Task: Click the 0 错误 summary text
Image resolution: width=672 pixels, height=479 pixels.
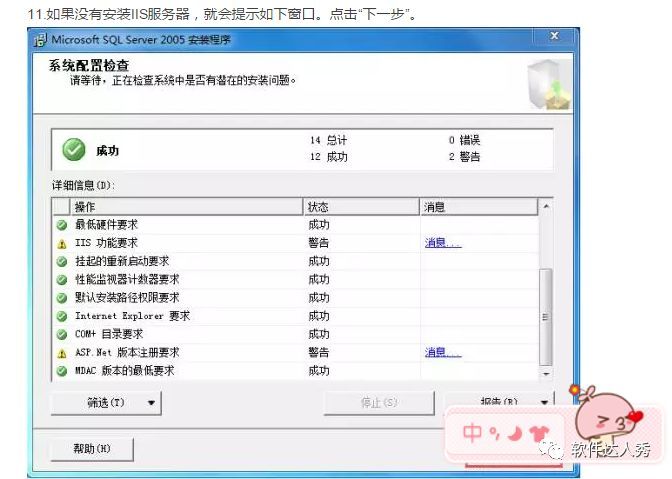Action: (465, 140)
